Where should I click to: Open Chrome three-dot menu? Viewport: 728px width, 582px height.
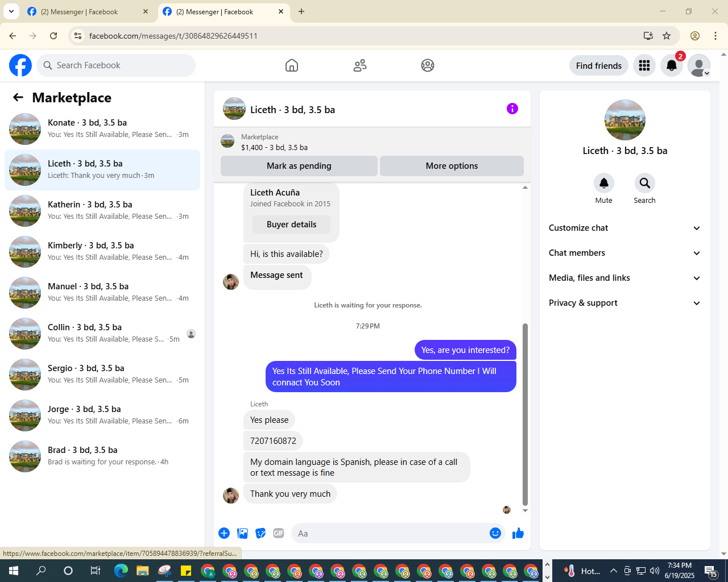click(715, 36)
